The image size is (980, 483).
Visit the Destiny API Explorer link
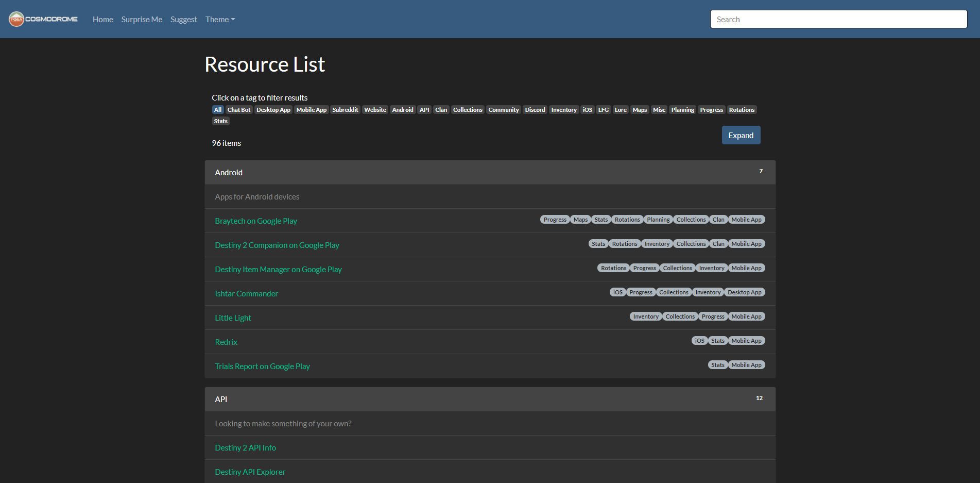tap(250, 472)
